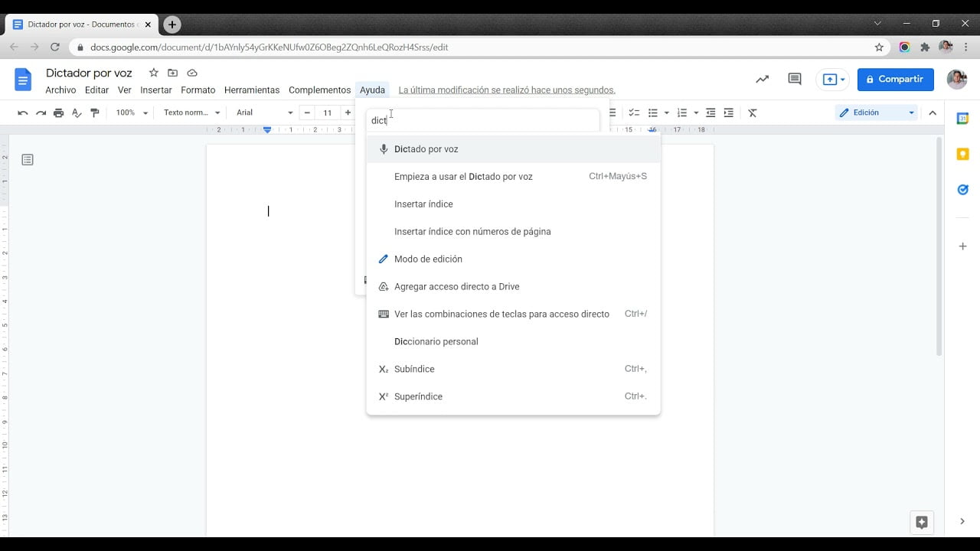Screen dimensions: 980x551
Task: Click the Redo arrow in toolbar
Action: (x=41, y=112)
